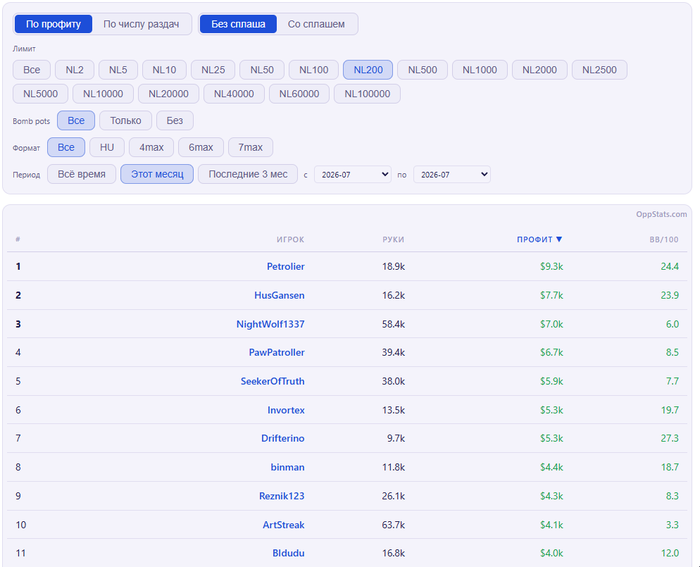Screen dimensions: 700x567
Task: Select HU format filter
Action: [107, 147]
